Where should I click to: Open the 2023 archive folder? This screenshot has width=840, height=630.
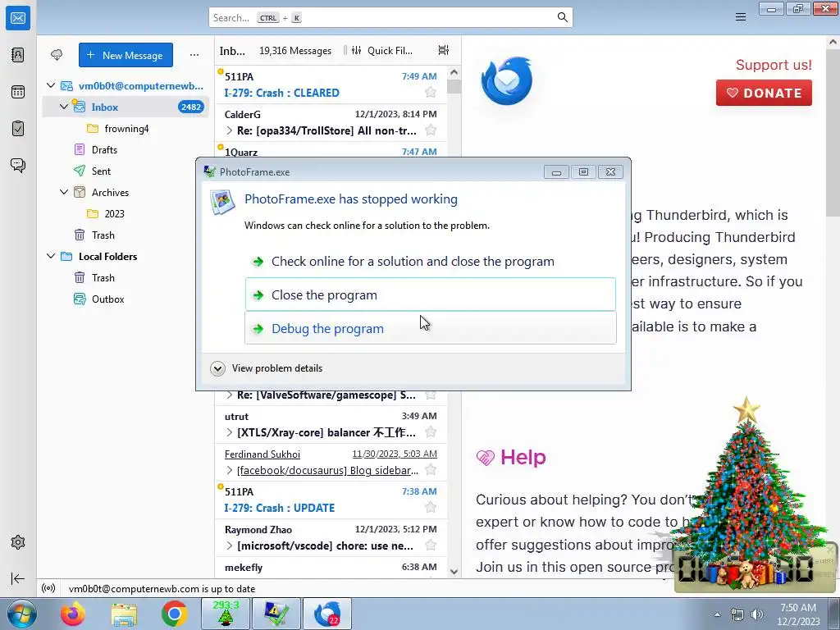(126, 214)
